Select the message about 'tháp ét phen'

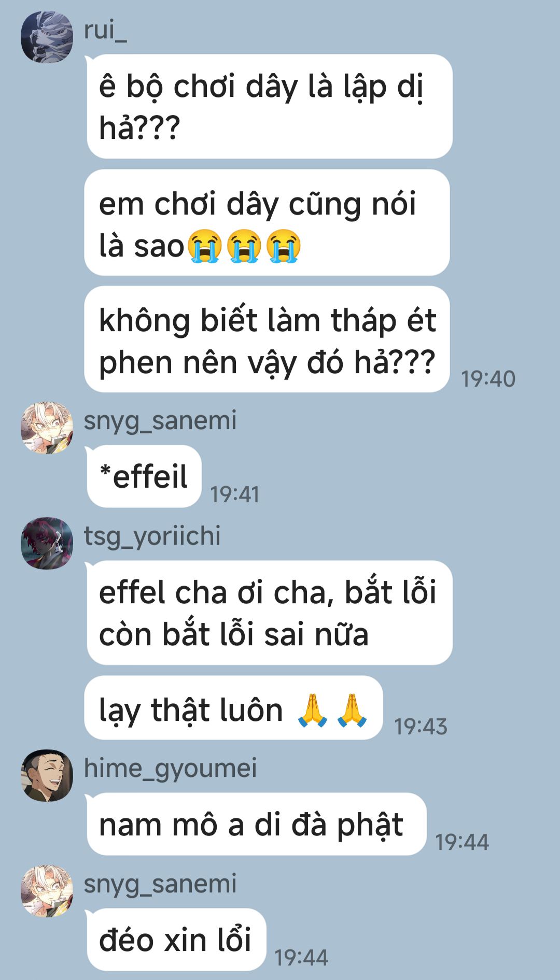click(267, 339)
